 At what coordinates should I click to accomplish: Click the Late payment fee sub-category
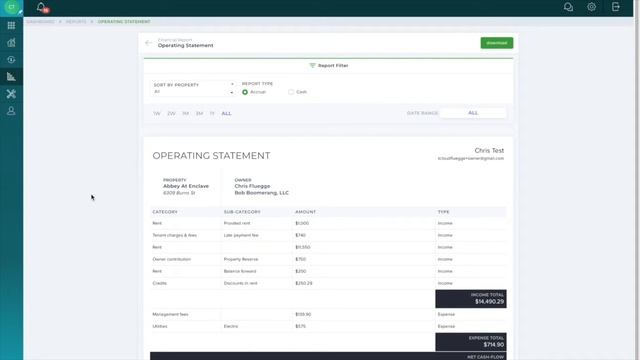241,236
